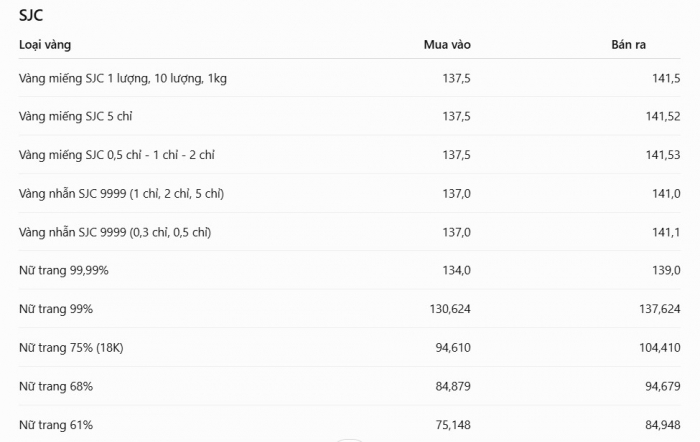Click the 141,53 sell price value
This screenshot has width=700, height=442.
click(x=663, y=155)
